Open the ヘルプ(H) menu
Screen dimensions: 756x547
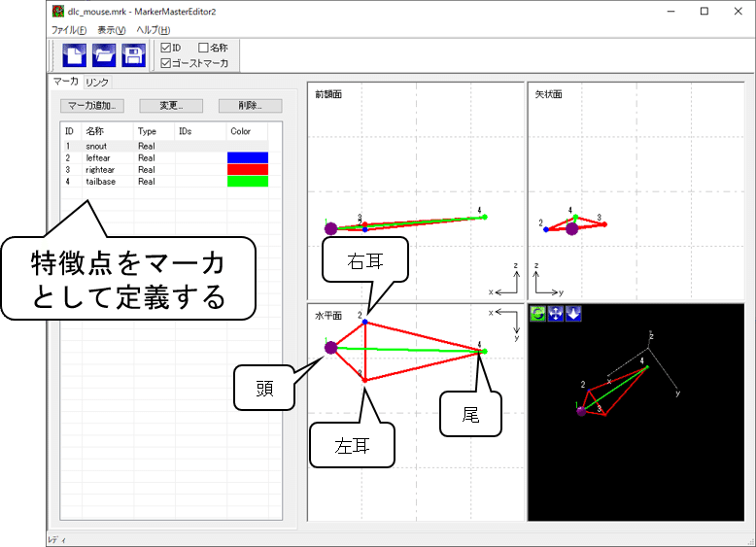click(153, 30)
